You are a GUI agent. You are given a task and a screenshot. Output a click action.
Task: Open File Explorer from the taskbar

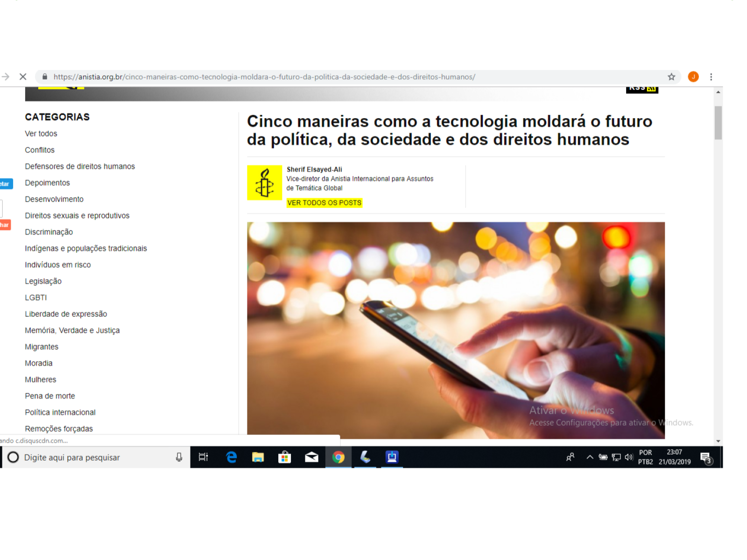tap(258, 457)
